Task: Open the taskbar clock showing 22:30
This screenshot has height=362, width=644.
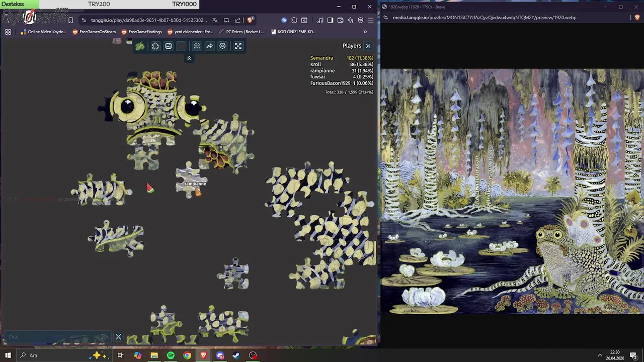Action: click(615, 355)
